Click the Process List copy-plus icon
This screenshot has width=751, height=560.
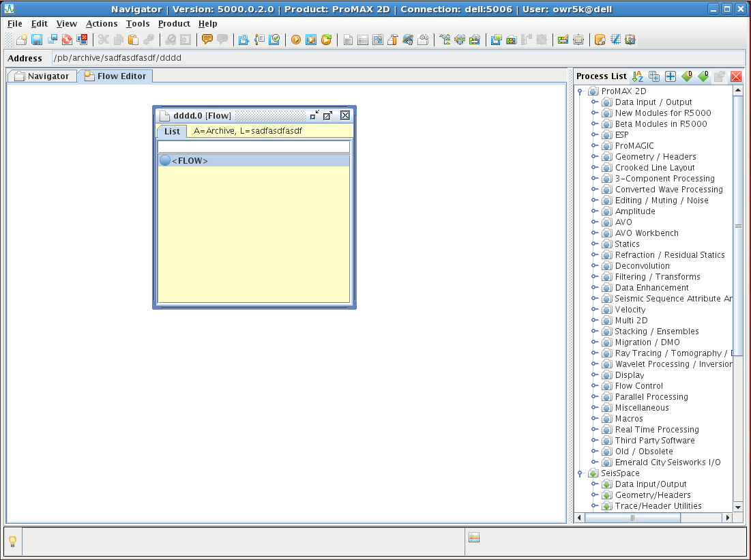pyautogui.click(x=653, y=76)
